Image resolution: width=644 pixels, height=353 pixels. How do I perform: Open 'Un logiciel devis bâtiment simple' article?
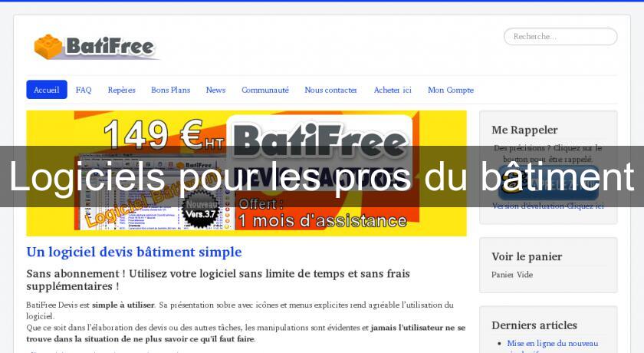click(134, 252)
